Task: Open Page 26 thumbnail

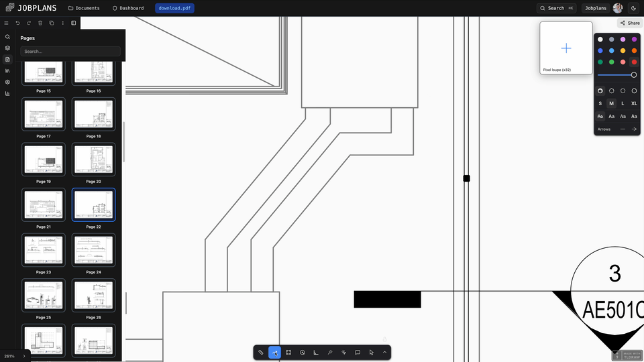Action: 94,295
